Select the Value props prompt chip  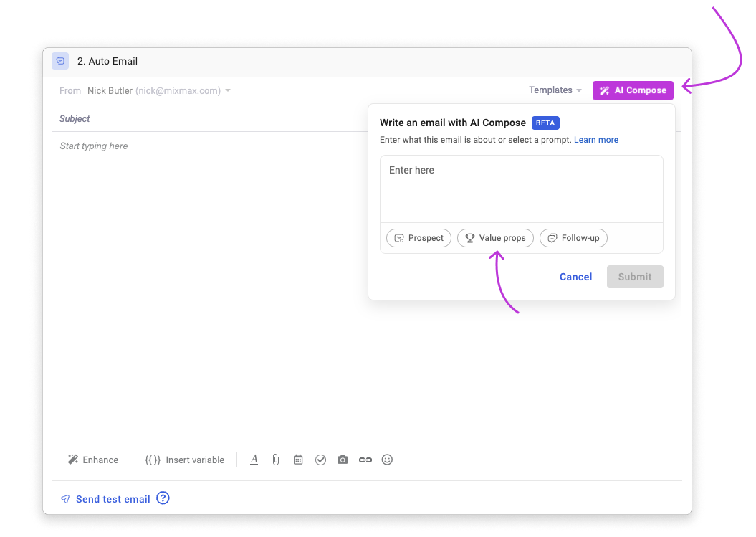[x=495, y=237]
